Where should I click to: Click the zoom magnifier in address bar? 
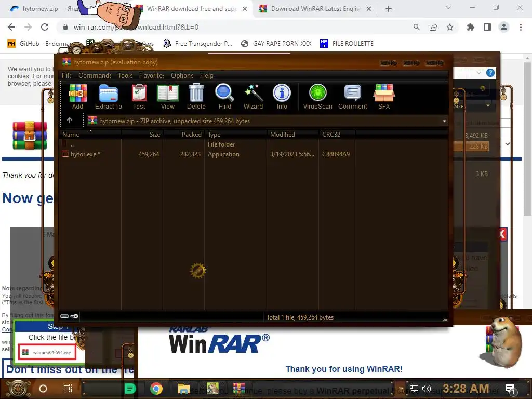pos(417,27)
